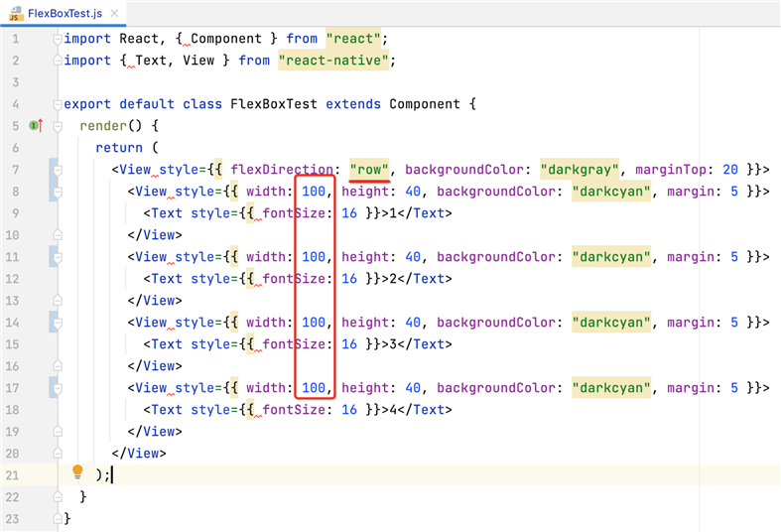Image resolution: width=781 pixels, height=532 pixels.
Task: Click marginTop value 20 on line 7
Action: pyautogui.click(x=730, y=170)
